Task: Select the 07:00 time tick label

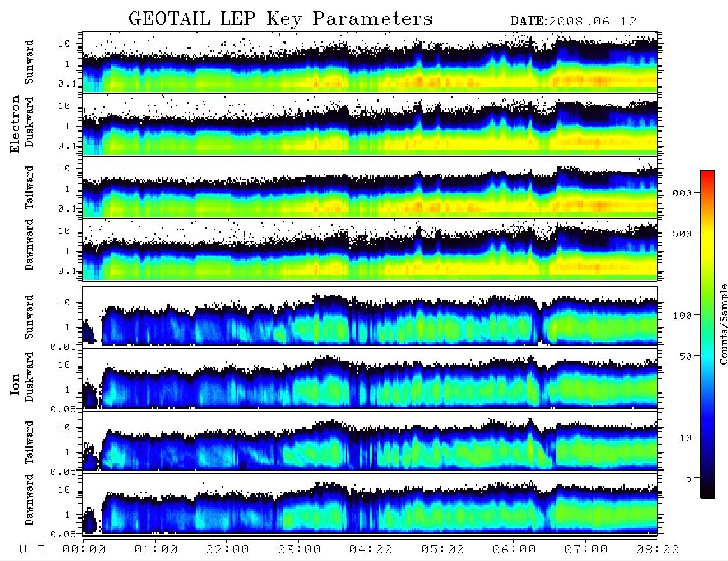Action: [586, 550]
